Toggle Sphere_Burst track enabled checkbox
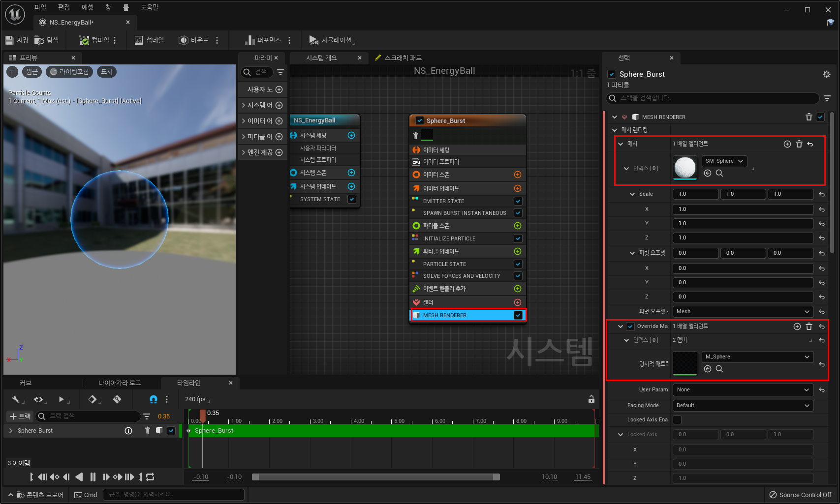The height and width of the screenshot is (504, 840). pos(171,431)
